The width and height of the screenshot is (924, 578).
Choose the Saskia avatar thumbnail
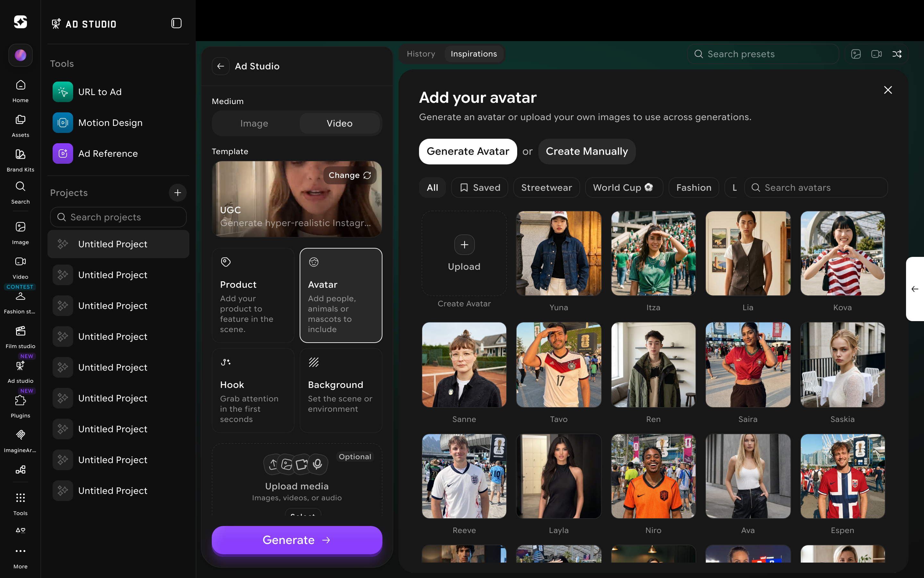(x=842, y=365)
